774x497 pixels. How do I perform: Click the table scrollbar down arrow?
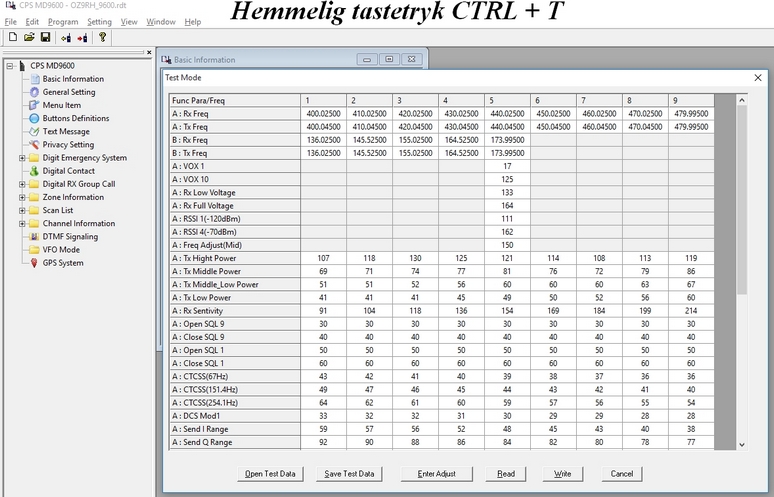pos(741,444)
